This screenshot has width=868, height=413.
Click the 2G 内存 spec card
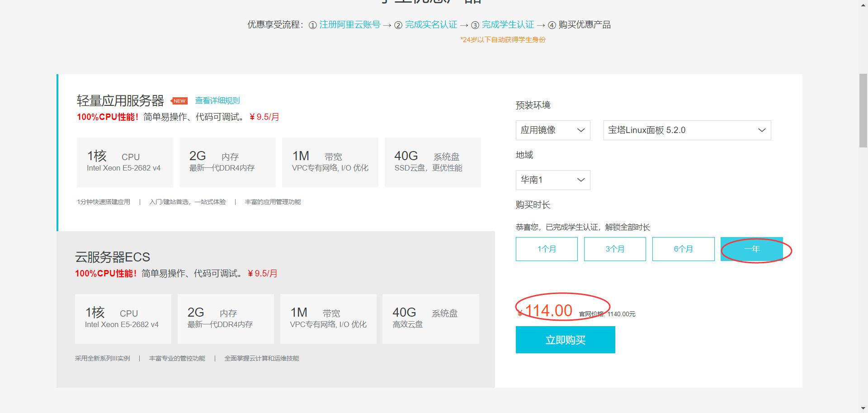(227, 162)
